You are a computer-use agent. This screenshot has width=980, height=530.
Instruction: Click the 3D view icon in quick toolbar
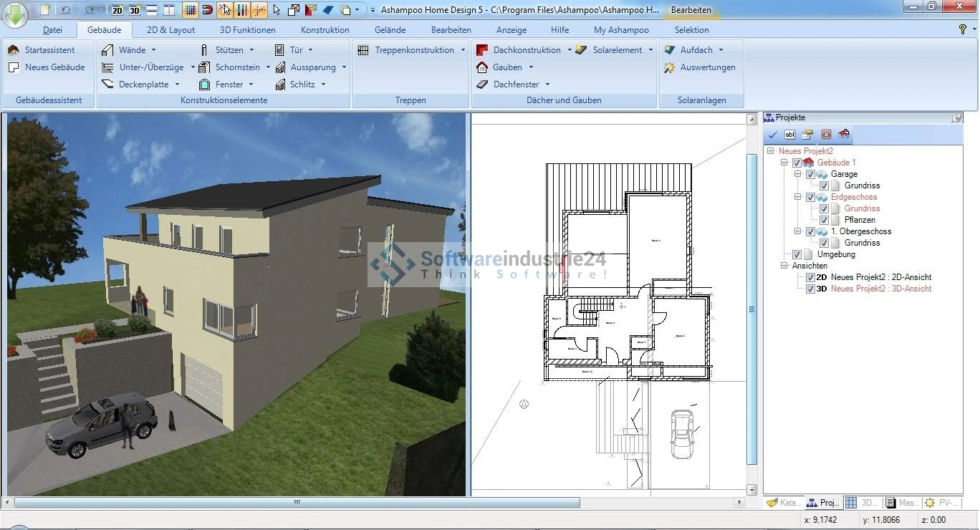tap(134, 10)
